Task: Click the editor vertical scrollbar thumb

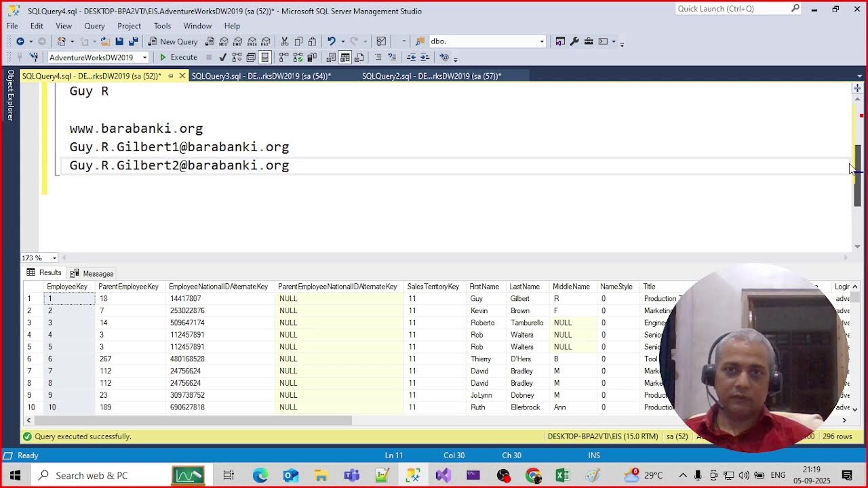Action: pos(857,176)
